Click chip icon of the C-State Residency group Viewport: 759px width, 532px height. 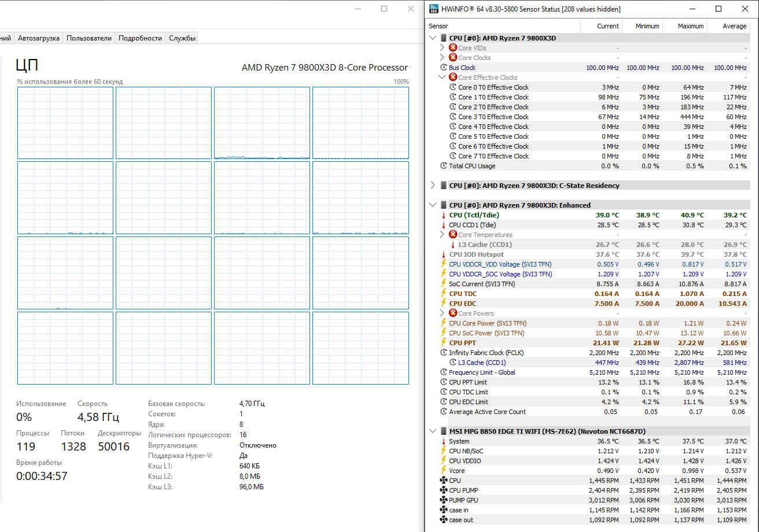(x=444, y=186)
